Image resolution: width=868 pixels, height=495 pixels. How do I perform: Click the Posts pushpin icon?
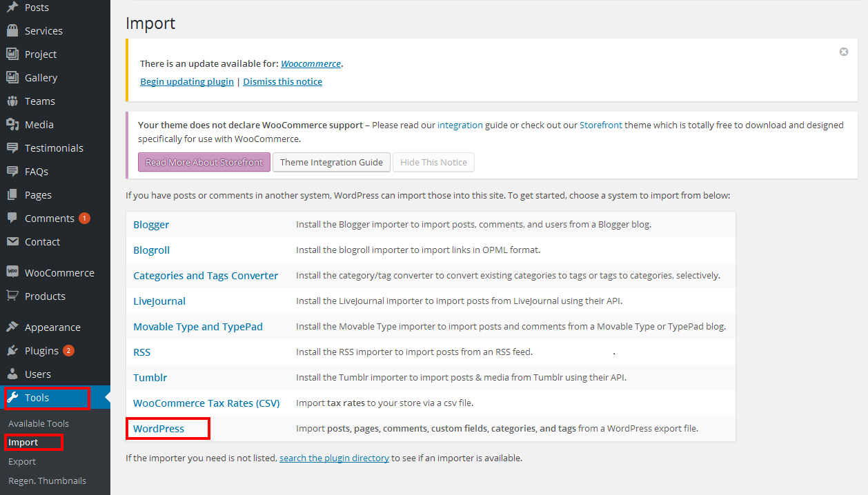pos(12,8)
